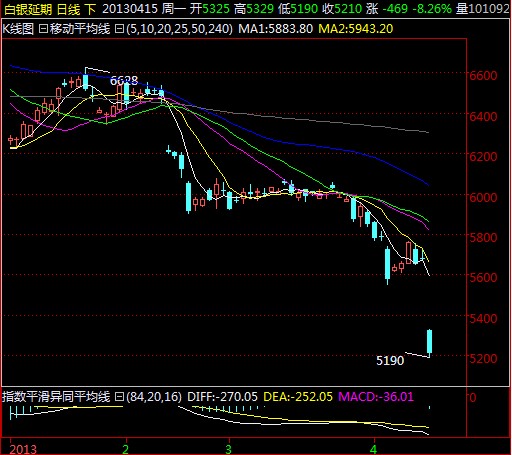Click the 5200 price axis label
Screen dimensions: 512x455
click(483, 358)
